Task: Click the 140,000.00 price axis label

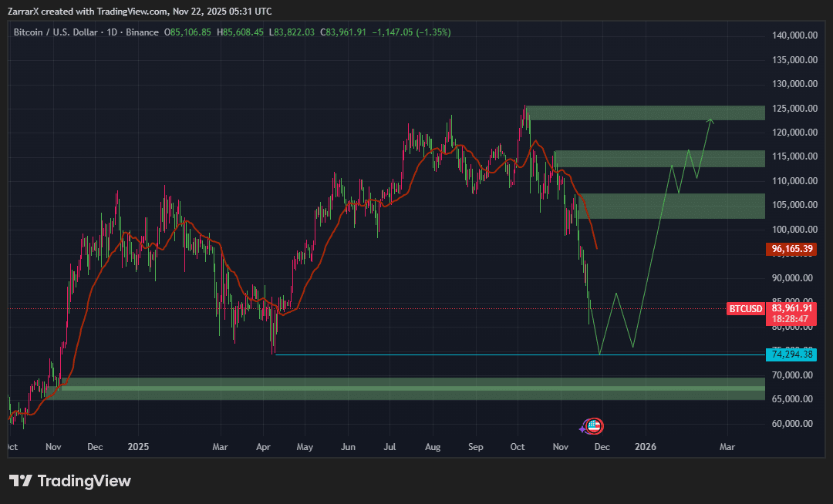Action: click(x=794, y=35)
